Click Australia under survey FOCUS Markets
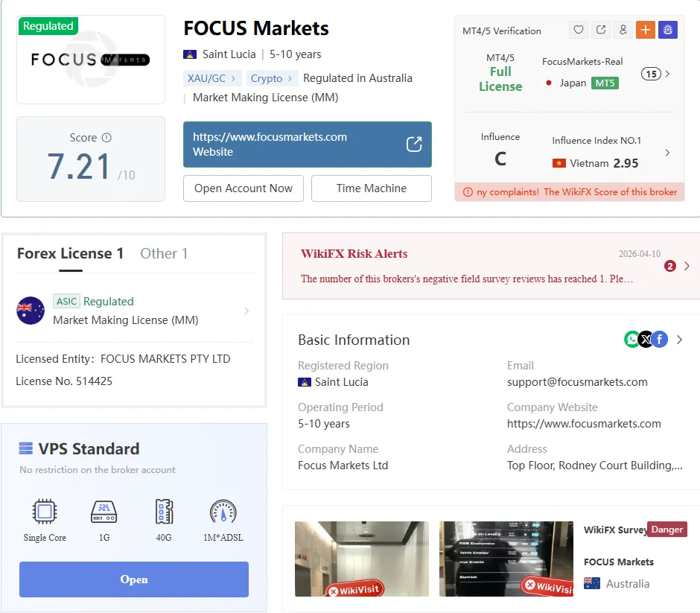The image size is (700, 613). [628, 583]
